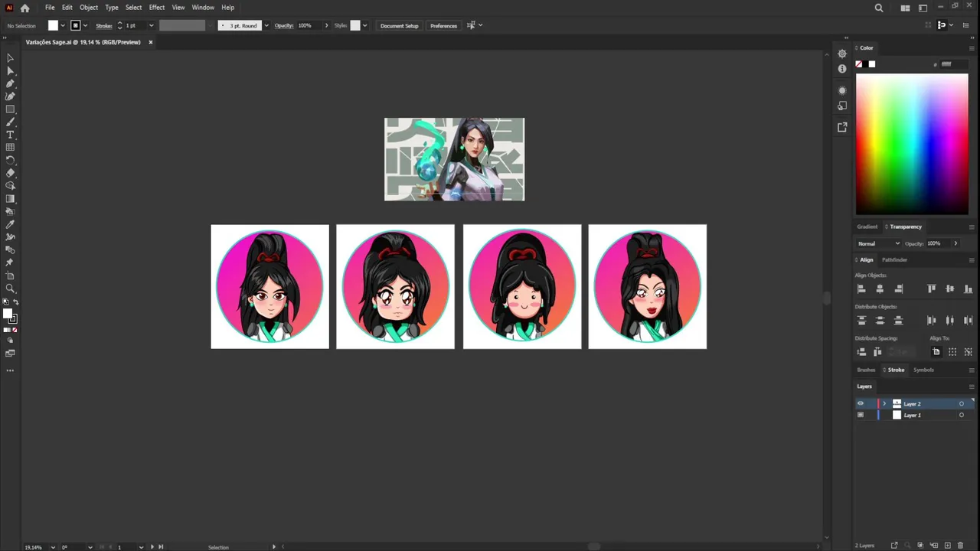Open Color panel options menu
The image size is (980, 551).
coord(972,48)
